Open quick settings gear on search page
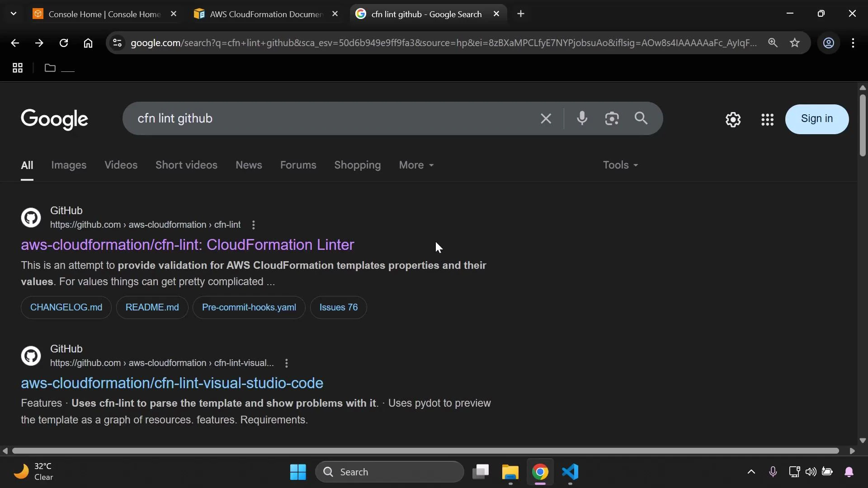Viewport: 868px width, 488px height. click(733, 119)
